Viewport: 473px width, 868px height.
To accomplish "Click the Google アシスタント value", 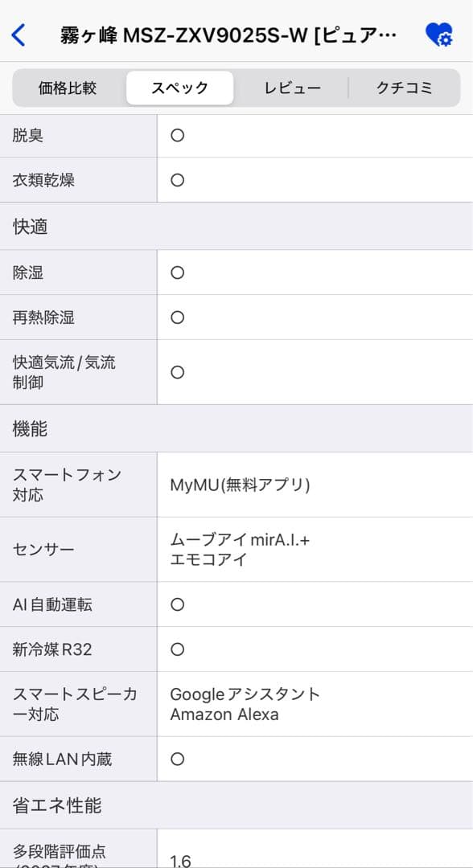I will pos(245,693).
